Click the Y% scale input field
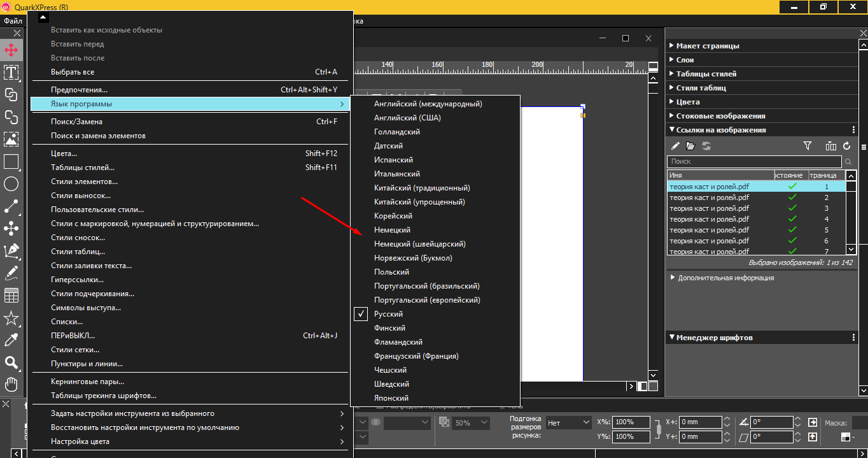Image resolution: width=868 pixels, height=458 pixels. pos(632,437)
